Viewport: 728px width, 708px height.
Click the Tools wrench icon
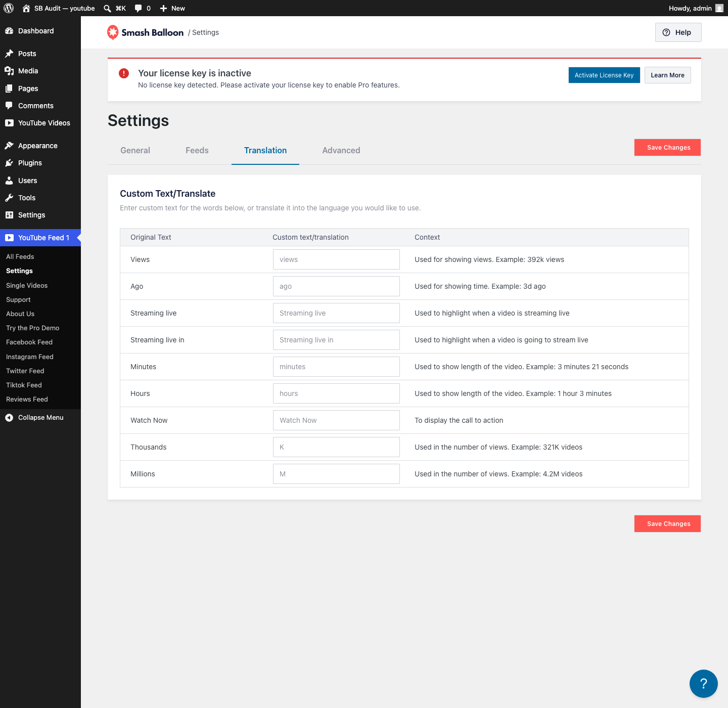click(9, 198)
